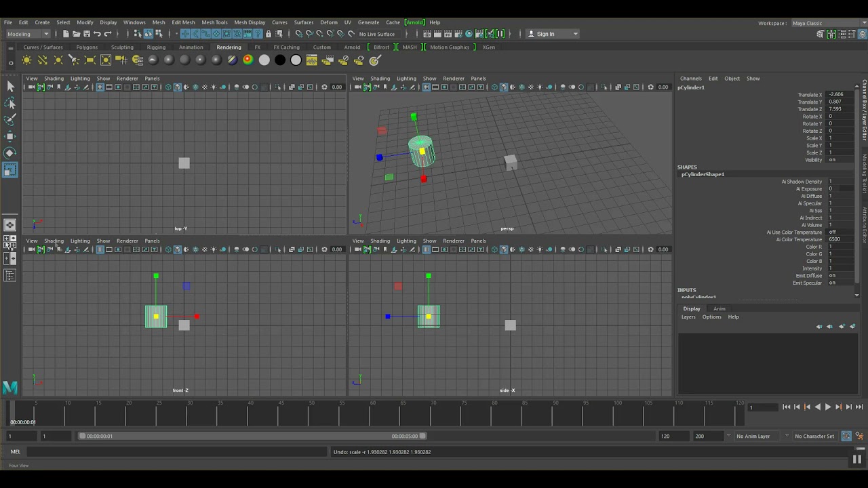Toggle the snap to grids icon
The image size is (868, 488).
[299, 34]
